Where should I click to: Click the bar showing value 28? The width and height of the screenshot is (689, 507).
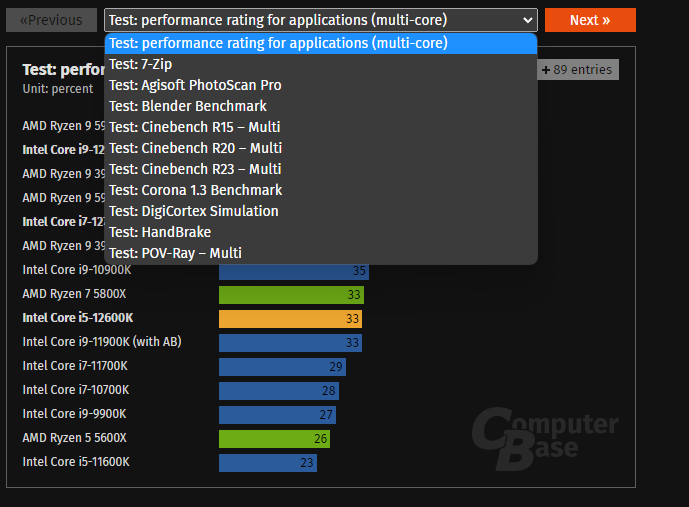tap(279, 391)
